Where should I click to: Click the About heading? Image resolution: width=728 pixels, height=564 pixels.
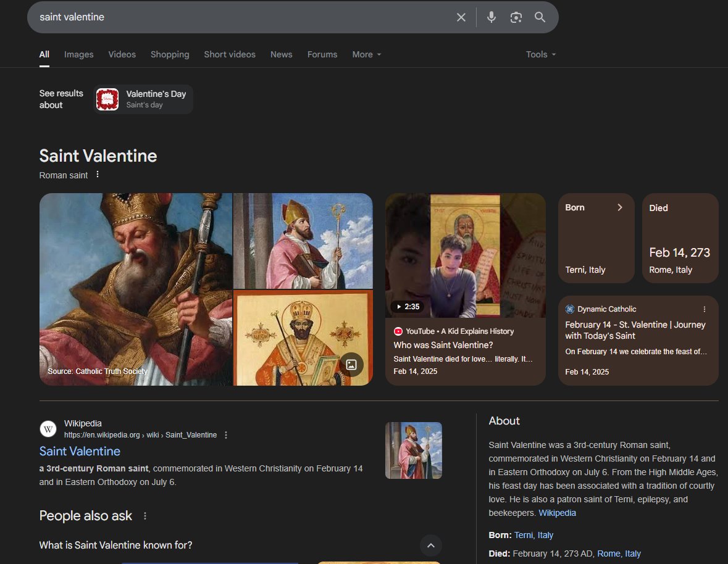click(x=504, y=421)
